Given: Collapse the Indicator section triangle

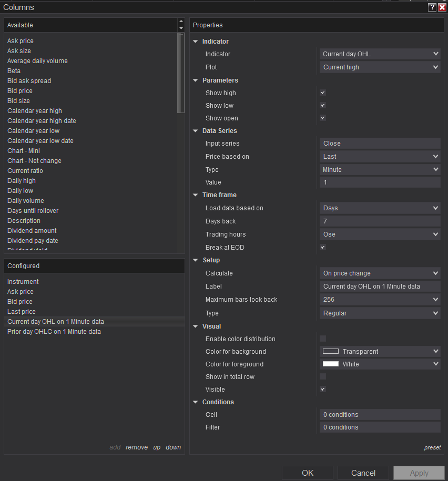Looking at the screenshot, I should coord(196,42).
